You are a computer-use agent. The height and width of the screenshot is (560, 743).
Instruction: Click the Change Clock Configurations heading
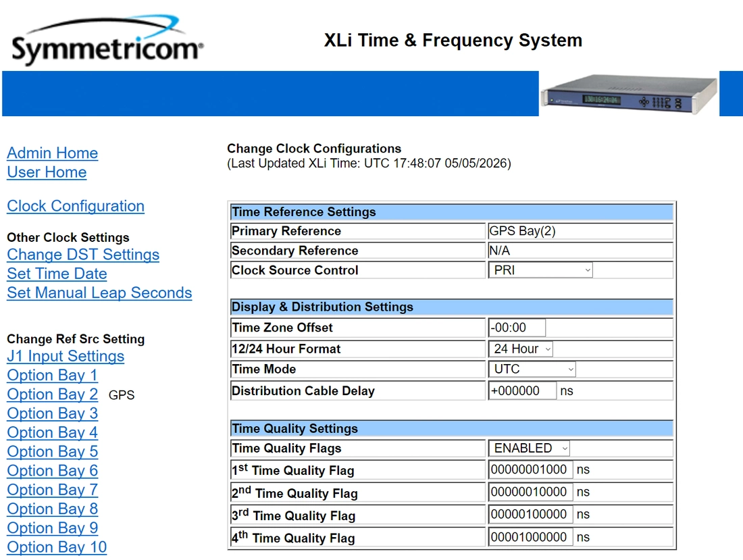[314, 149]
